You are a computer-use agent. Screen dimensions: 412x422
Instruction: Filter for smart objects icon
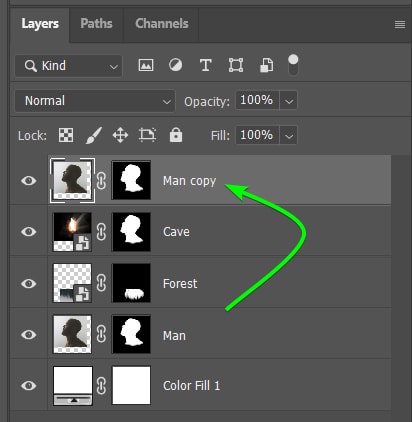point(266,65)
